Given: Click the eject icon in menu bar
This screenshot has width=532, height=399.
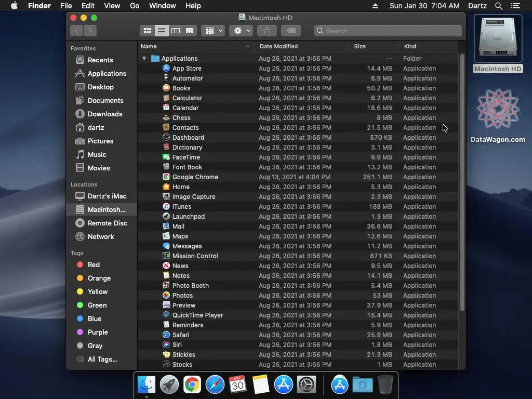Looking at the screenshot, I should coord(375,6).
